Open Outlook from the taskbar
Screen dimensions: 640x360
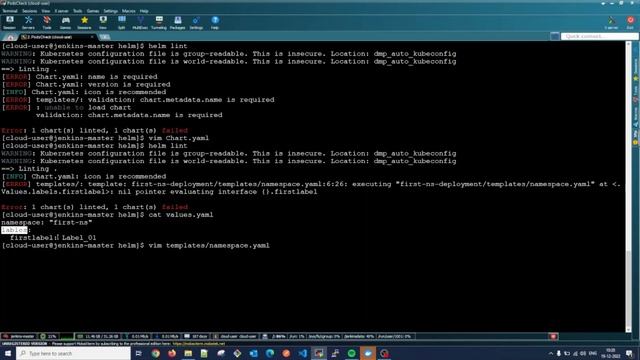(x=253, y=353)
